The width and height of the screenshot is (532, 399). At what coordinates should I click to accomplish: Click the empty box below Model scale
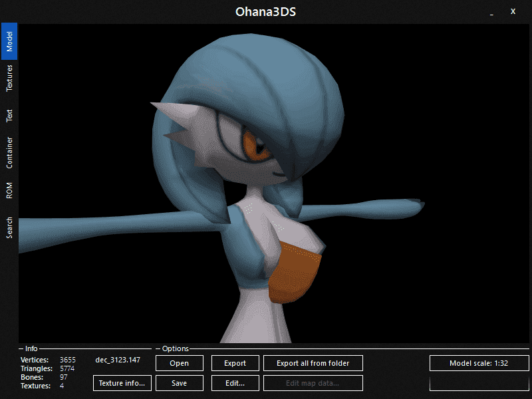point(479,383)
